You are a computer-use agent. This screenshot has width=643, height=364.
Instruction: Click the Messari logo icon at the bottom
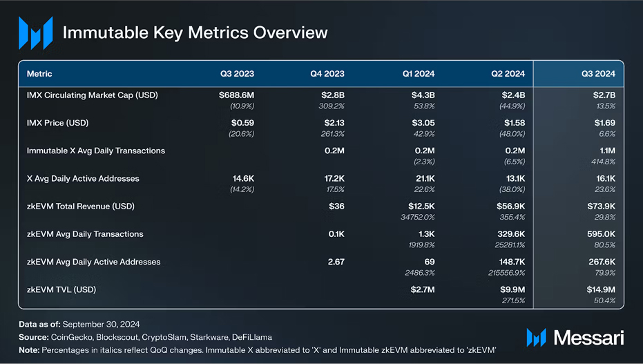click(537, 338)
